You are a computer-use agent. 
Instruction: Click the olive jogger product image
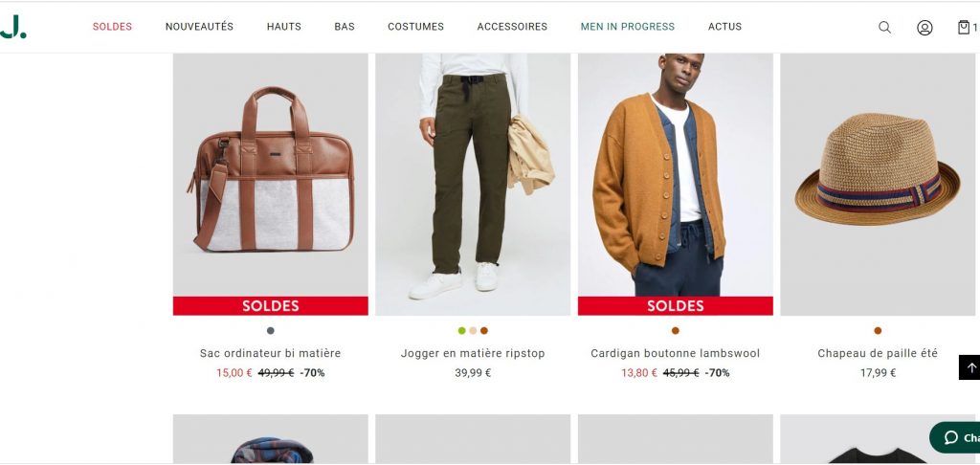coord(473,185)
